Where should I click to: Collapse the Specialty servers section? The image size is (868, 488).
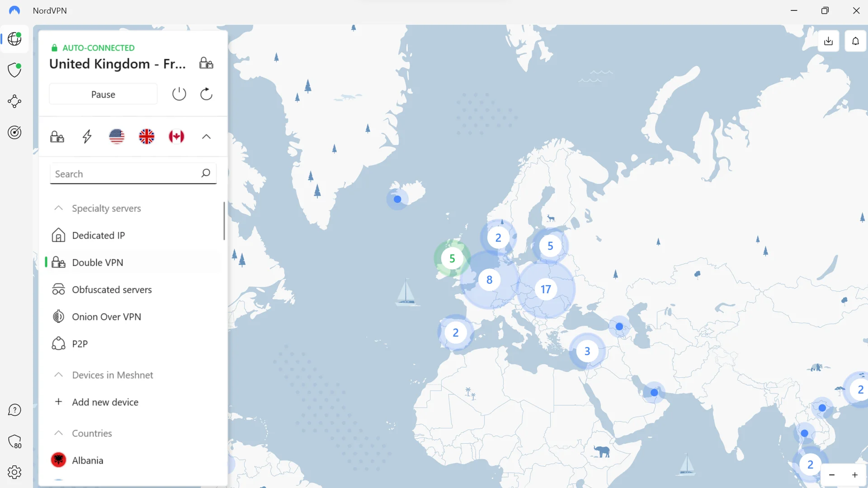pos(58,208)
